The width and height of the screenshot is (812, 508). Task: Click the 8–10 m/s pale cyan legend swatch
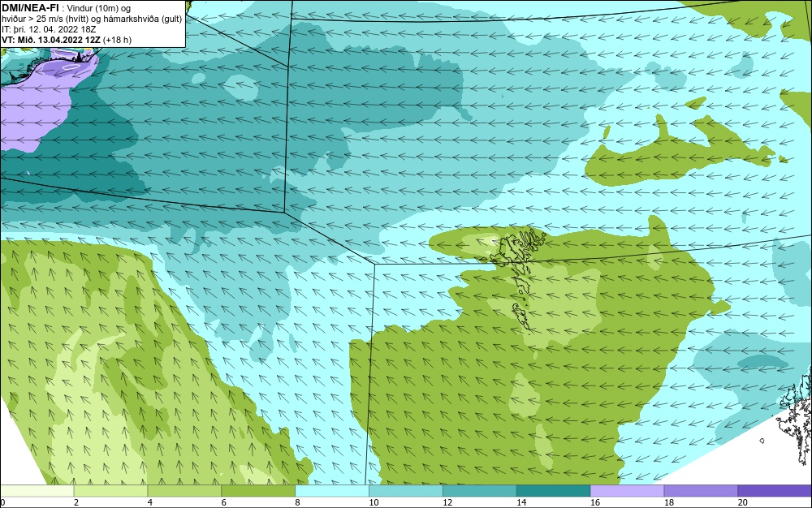[332, 491]
